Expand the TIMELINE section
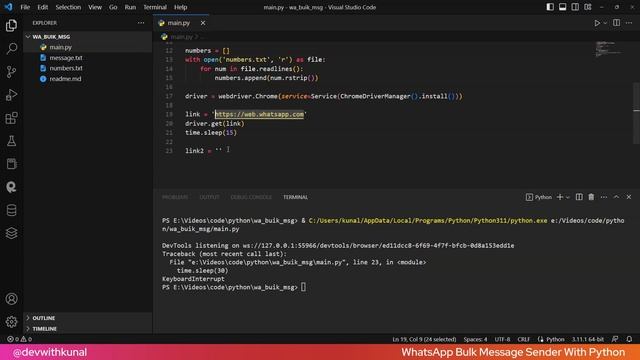The image size is (640, 360). 44,329
